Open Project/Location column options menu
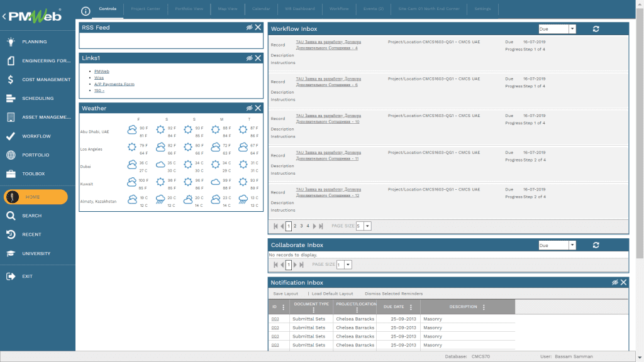 357,310
